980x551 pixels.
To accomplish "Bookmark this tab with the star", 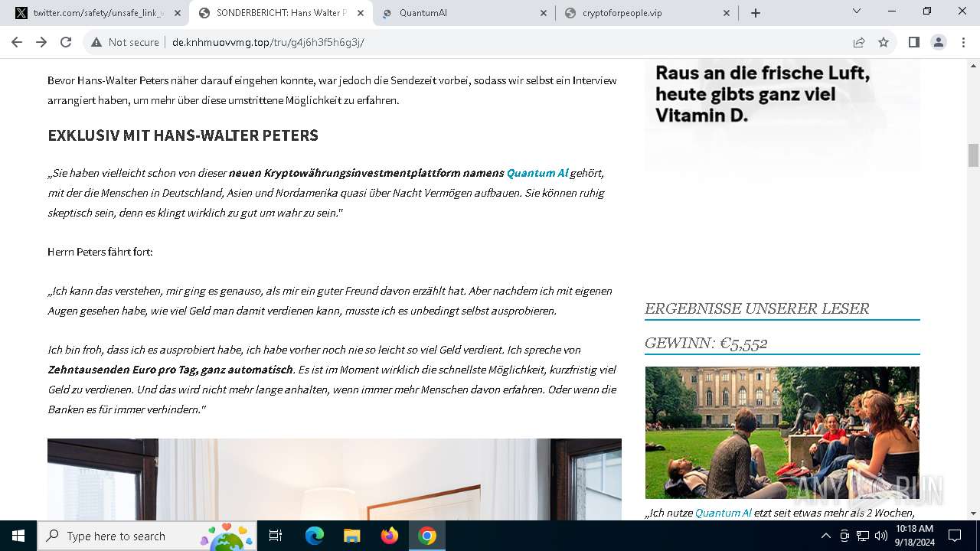I will coord(884,42).
